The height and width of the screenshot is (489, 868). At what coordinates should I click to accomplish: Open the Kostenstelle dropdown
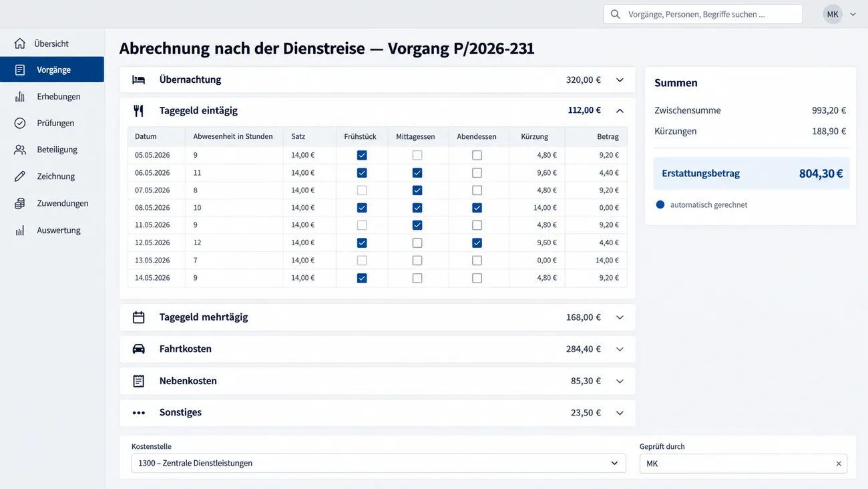coord(379,463)
